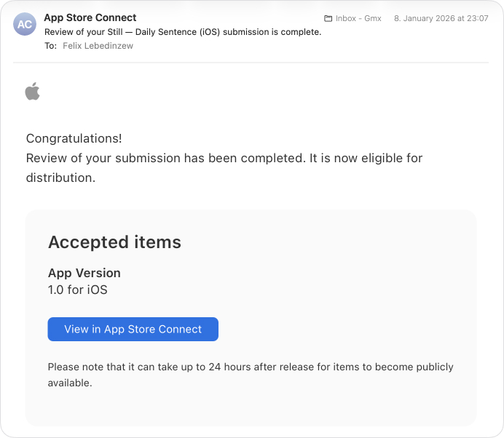The height and width of the screenshot is (438, 504).
Task: Click the 1.0 for iOS text
Action: tap(77, 290)
